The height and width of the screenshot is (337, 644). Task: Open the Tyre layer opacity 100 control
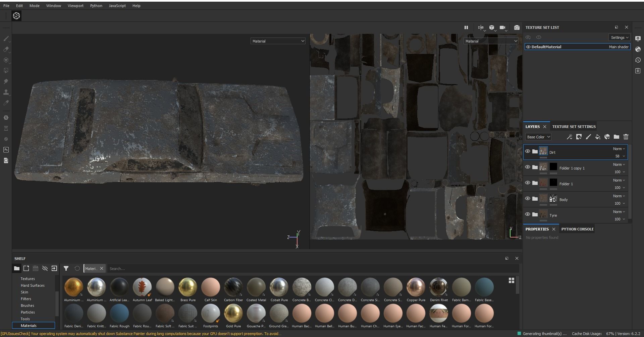(x=620, y=219)
